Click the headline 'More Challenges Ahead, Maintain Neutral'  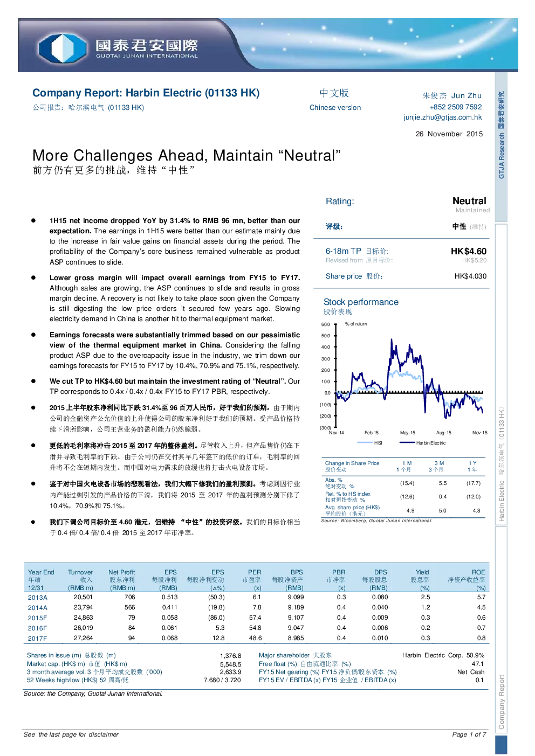(187, 155)
